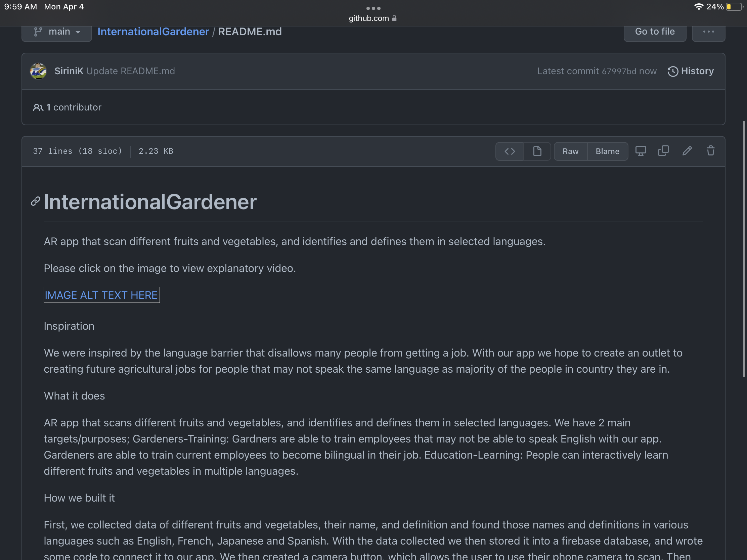Viewport: 747px width, 560px height.
Task: Click the Go to file button
Action: pos(655,32)
